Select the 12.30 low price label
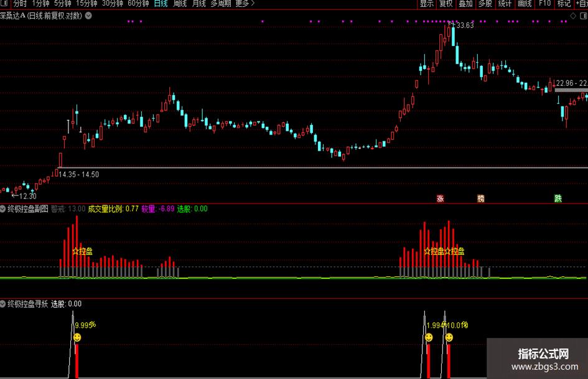Viewport: 588px width, 379px height. [28, 196]
